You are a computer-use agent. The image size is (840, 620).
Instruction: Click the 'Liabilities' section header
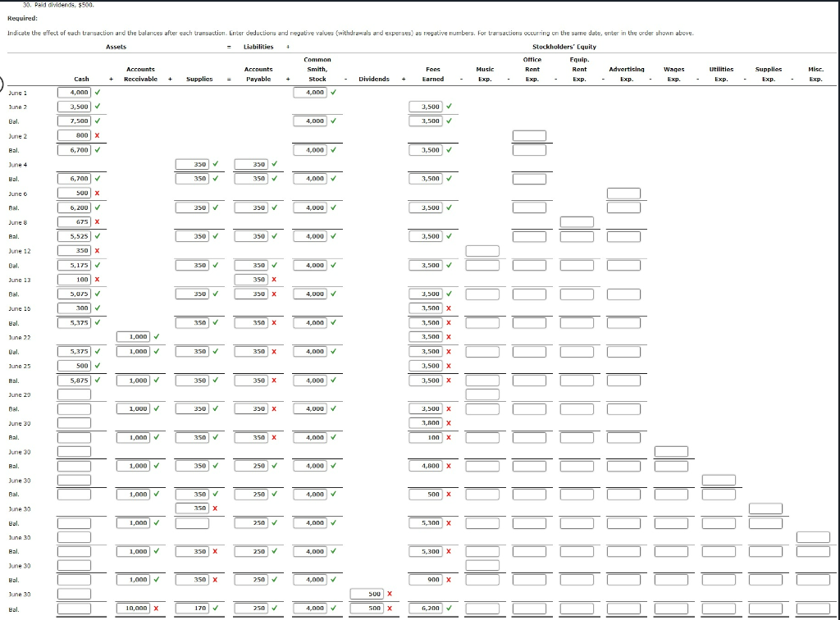[x=258, y=47]
